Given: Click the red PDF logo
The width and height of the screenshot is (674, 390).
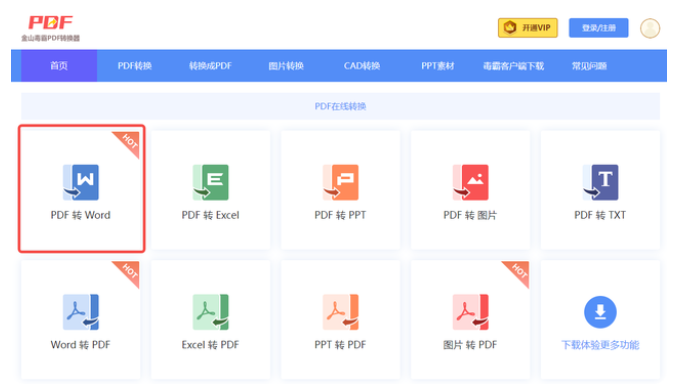Looking at the screenshot, I should (x=50, y=22).
